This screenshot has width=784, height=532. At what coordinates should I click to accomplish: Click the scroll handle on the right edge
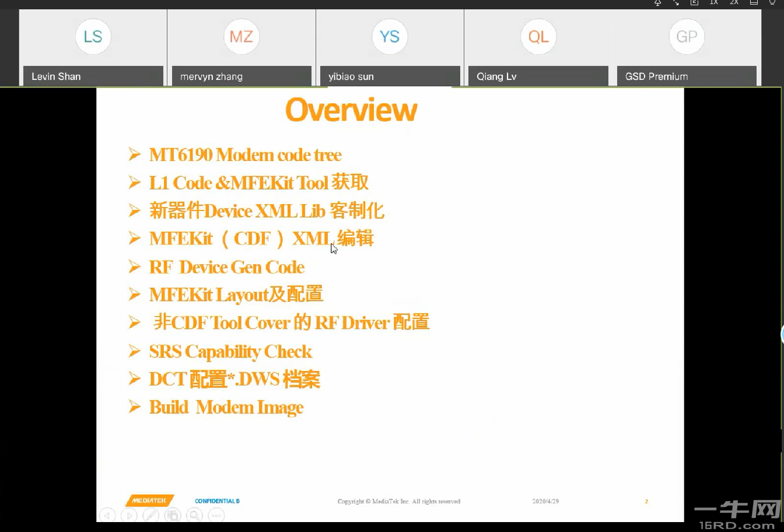782,334
